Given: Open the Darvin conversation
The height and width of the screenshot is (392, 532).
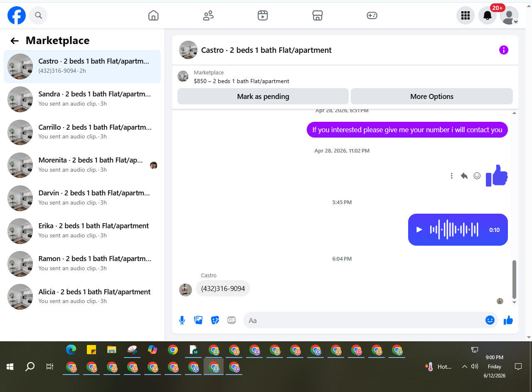Looking at the screenshot, I should [82, 198].
